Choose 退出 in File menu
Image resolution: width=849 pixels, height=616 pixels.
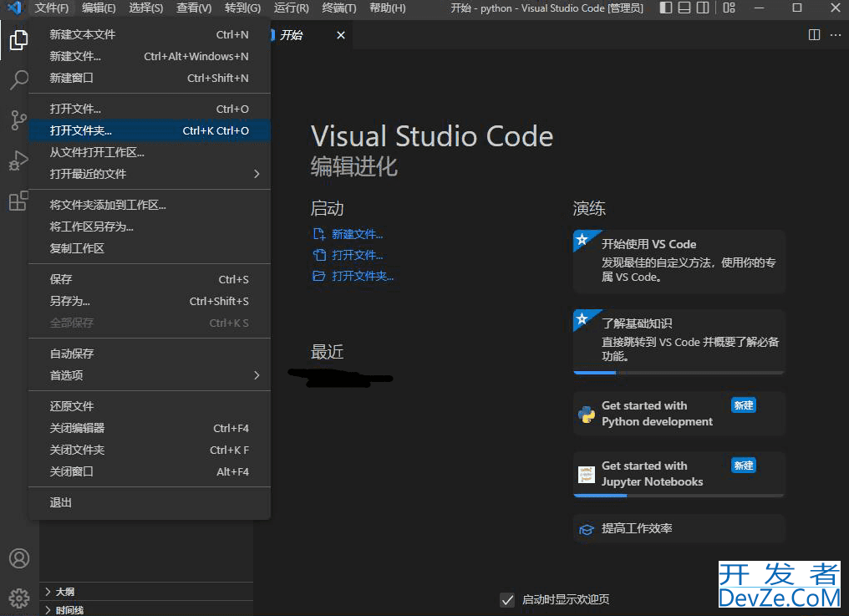point(150,502)
